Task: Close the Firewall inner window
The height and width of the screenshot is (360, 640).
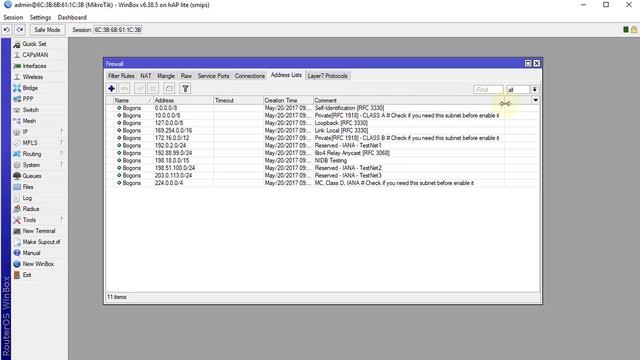Action: 537,63
